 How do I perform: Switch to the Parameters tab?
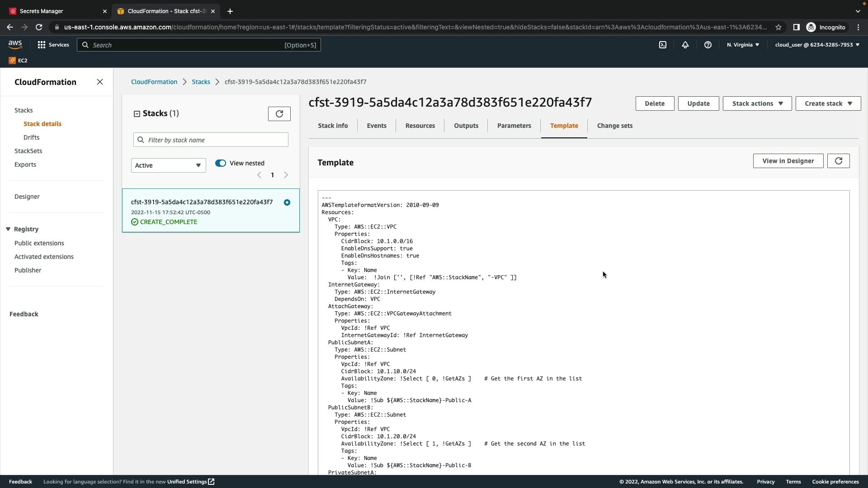pos(514,126)
